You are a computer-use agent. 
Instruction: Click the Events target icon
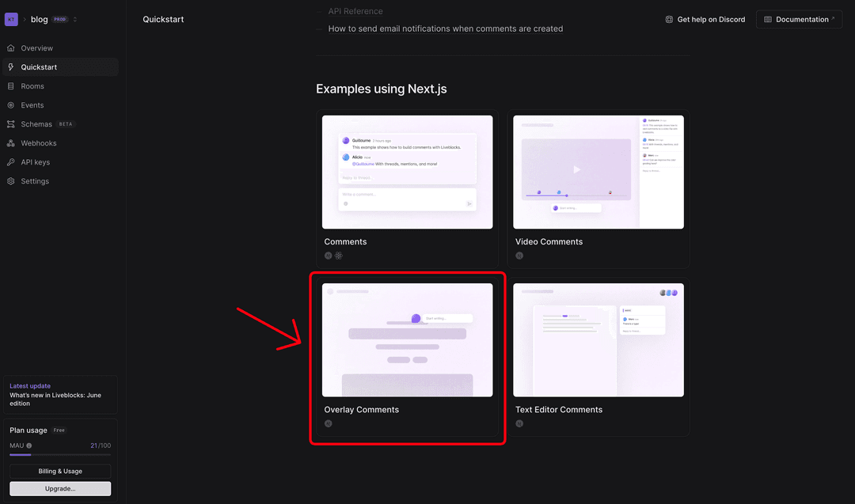(11, 105)
